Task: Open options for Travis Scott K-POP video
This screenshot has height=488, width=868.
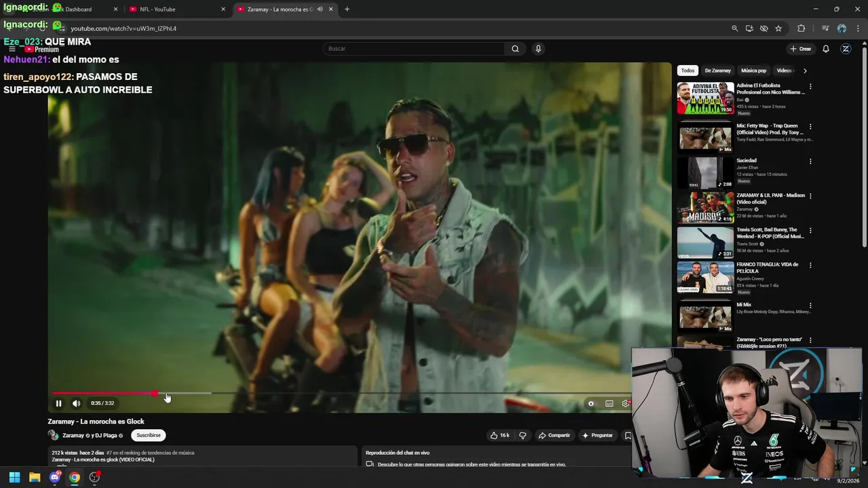Action: click(810, 230)
